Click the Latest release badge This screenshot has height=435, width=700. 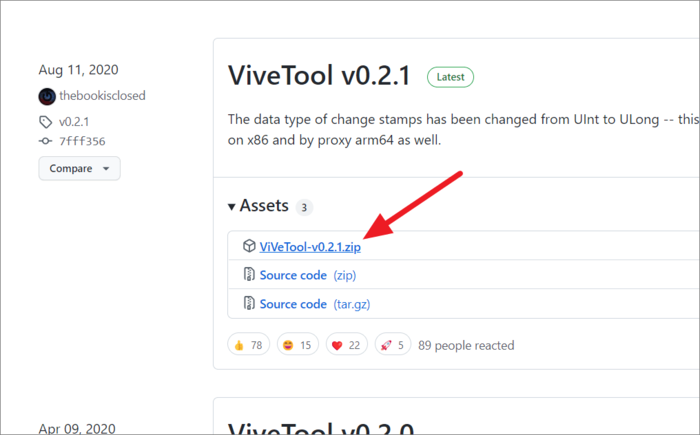click(450, 77)
